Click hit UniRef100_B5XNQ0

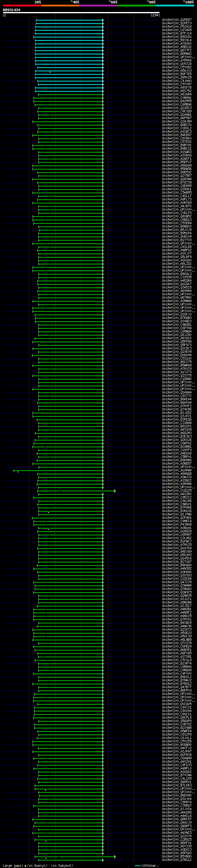pyautogui.click(x=177, y=857)
